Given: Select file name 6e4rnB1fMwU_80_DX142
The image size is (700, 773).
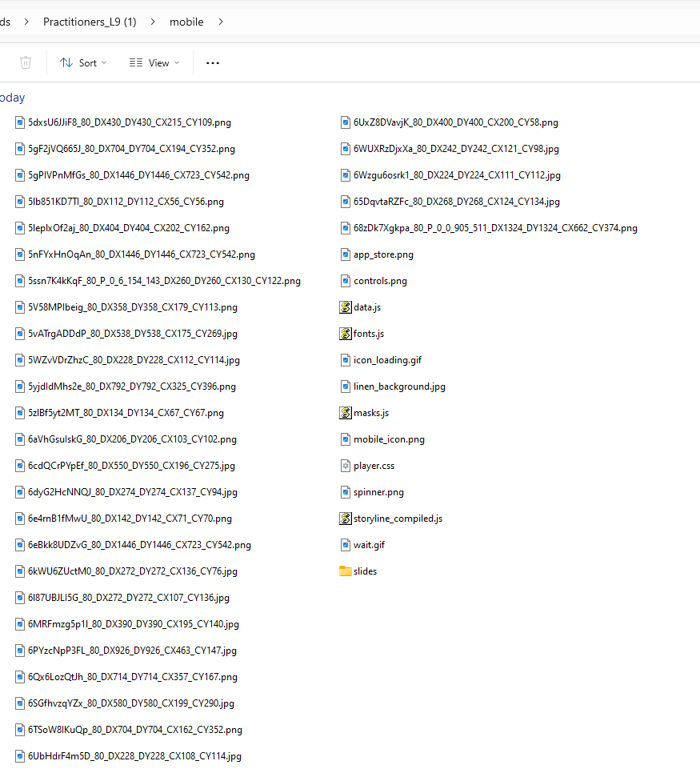Looking at the screenshot, I should (130, 518).
